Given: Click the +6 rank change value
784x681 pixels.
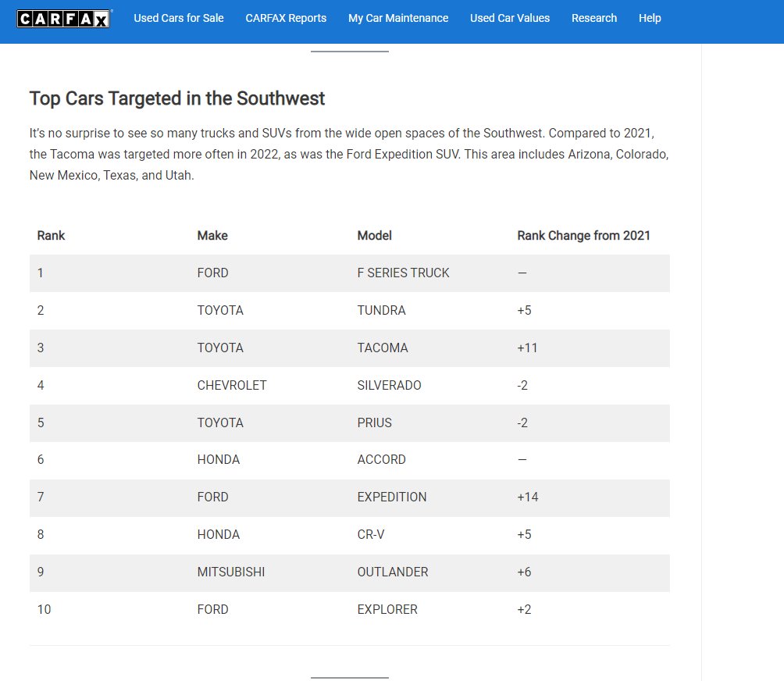Looking at the screenshot, I should (x=524, y=572).
